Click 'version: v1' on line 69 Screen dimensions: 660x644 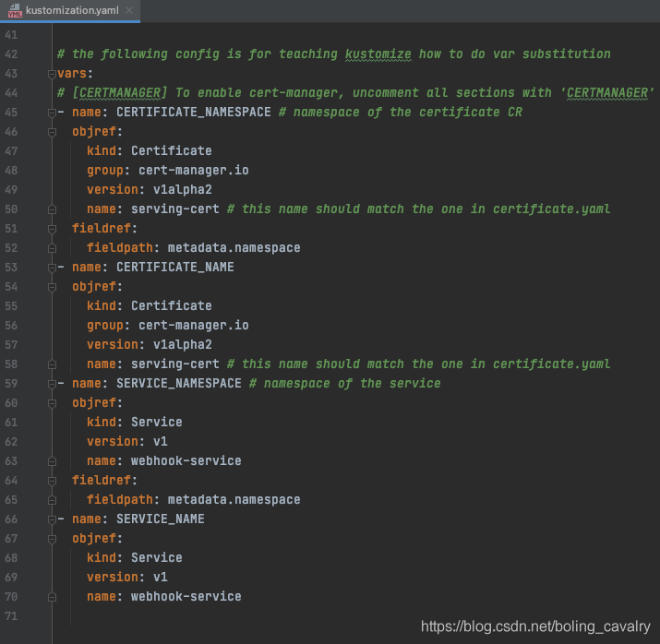[127, 577]
